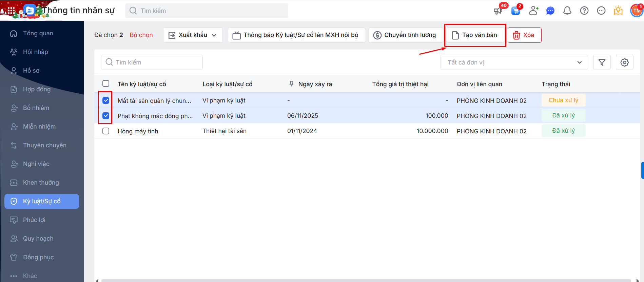This screenshot has height=282, width=644.
Task: Open table column settings gear
Action: (625, 62)
